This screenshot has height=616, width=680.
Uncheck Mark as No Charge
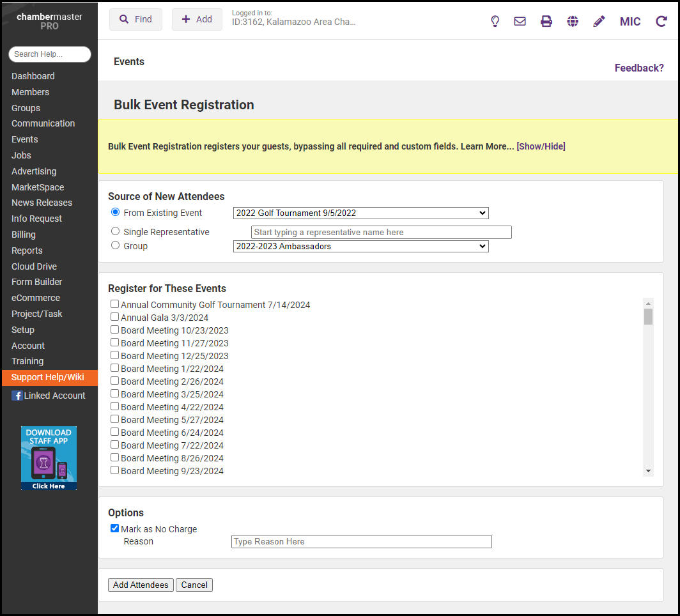[114, 528]
